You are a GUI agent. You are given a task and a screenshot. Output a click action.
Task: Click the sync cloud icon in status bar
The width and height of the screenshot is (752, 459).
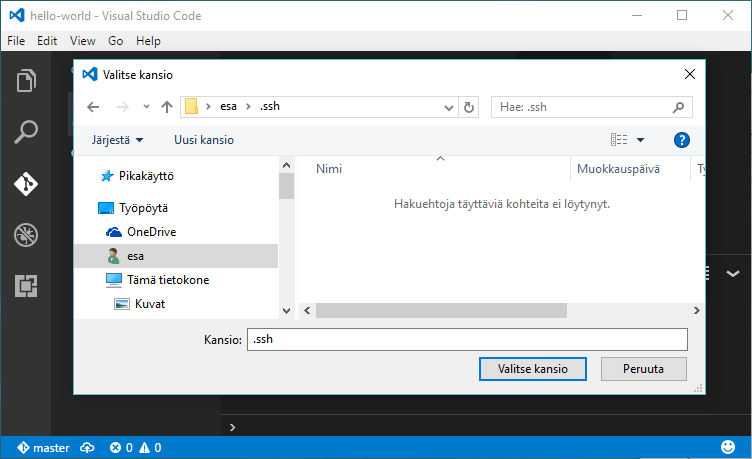click(x=87, y=447)
